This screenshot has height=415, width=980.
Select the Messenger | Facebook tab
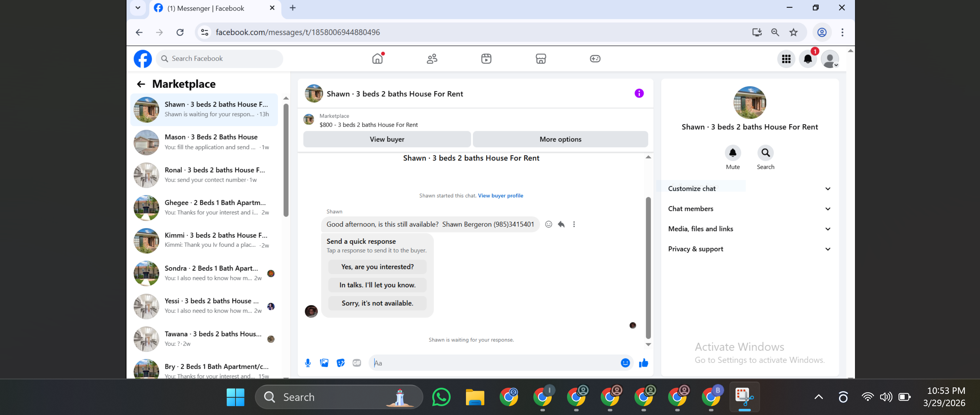(x=215, y=8)
